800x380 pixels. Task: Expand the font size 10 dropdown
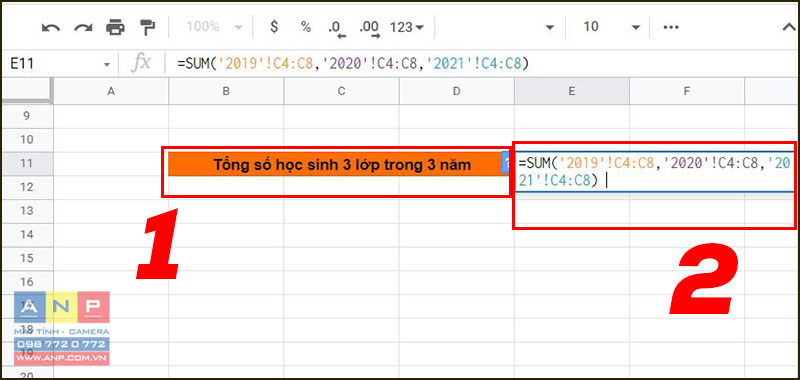(x=611, y=27)
